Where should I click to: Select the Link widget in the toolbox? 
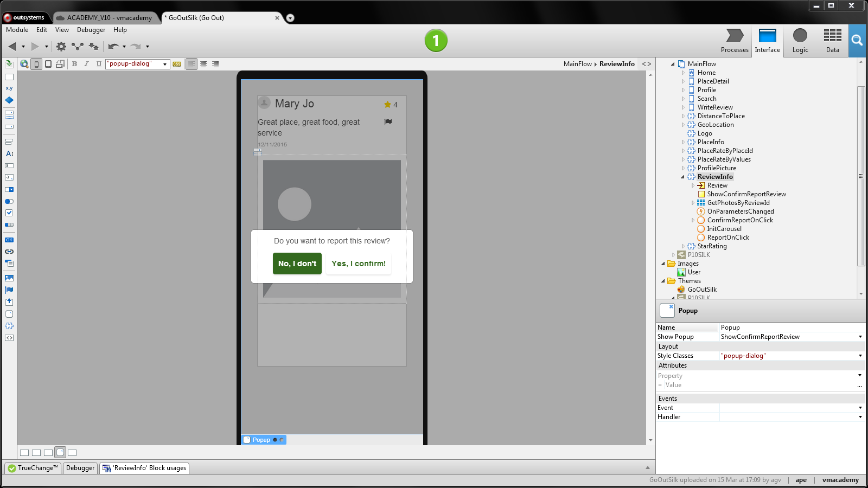(9, 251)
